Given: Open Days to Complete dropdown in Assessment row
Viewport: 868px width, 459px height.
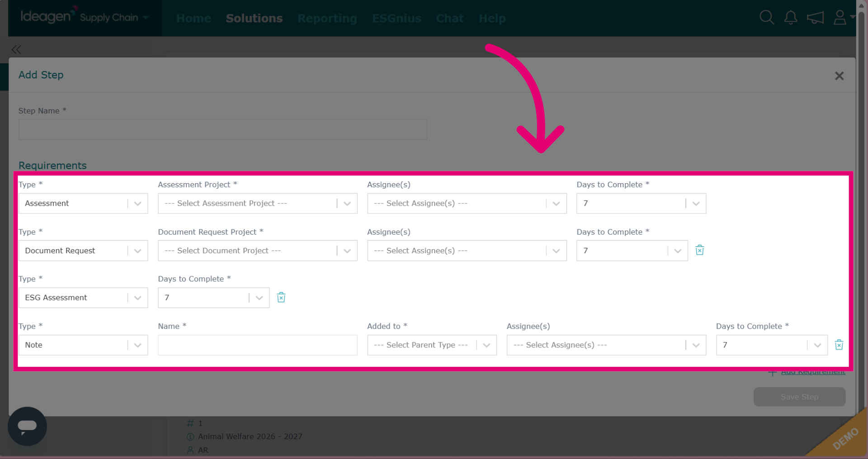Looking at the screenshot, I should (x=641, y=203).
